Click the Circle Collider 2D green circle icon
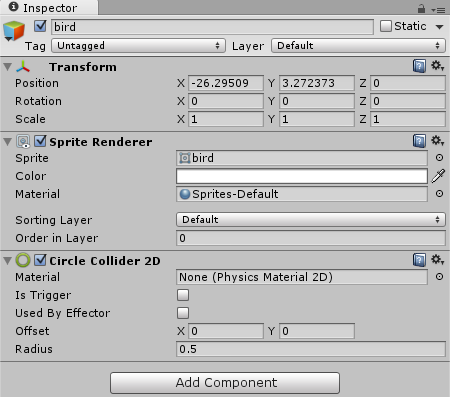Image resolution: width=453 pixels, height=397 pixels. (23, 260)
